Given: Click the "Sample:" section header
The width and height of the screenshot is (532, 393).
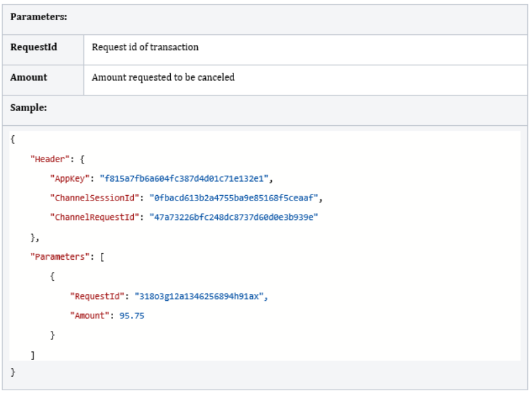Looking at the screenshot, I should (28, 108).
